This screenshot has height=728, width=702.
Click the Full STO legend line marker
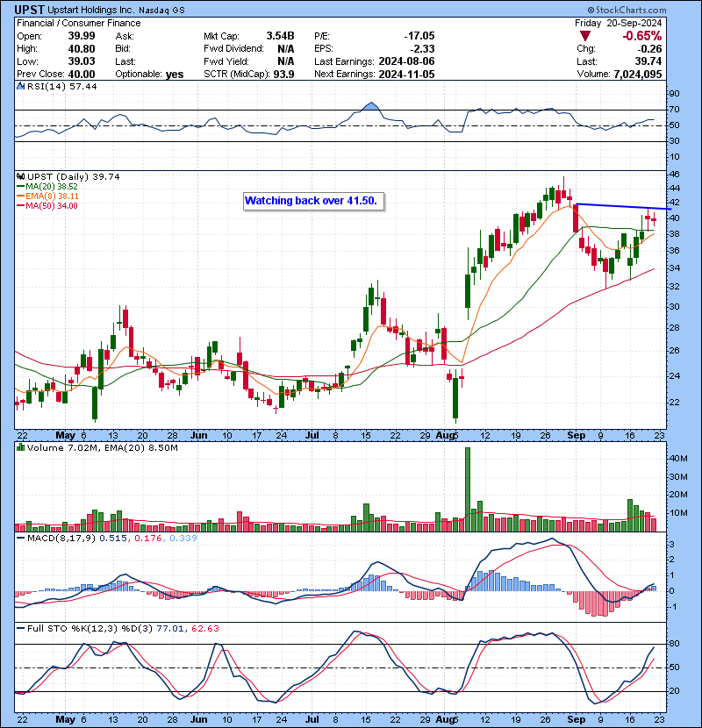(x=20, y=628)
